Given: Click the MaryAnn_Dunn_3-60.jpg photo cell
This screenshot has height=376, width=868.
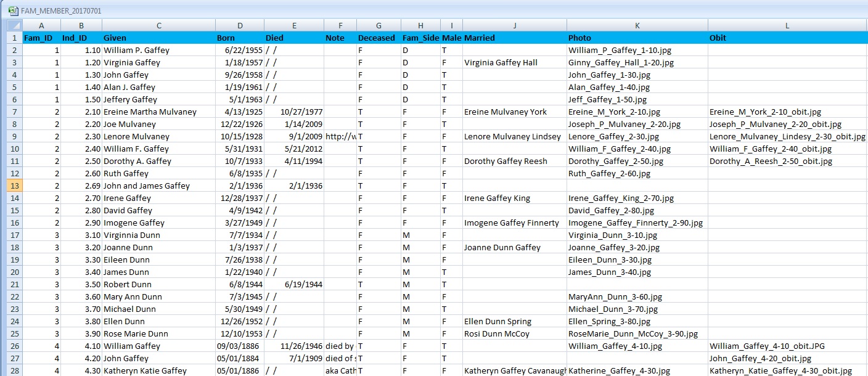Looking at the screenshot, I should [637, 296].
